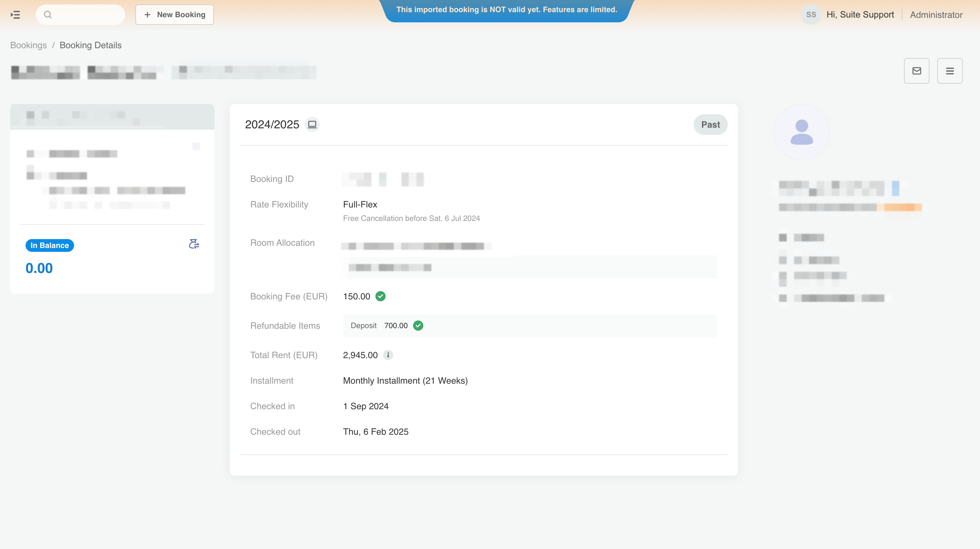Viewport: 980px width, 549px height.
Task: Click the laptop icon beside 2024/2025
Action: 312,124
